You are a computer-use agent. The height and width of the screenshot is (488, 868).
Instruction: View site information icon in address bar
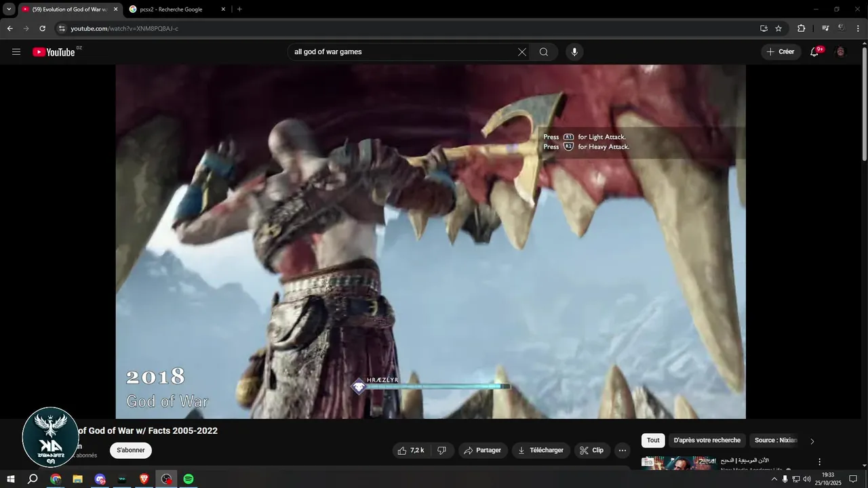click(61, 28)
